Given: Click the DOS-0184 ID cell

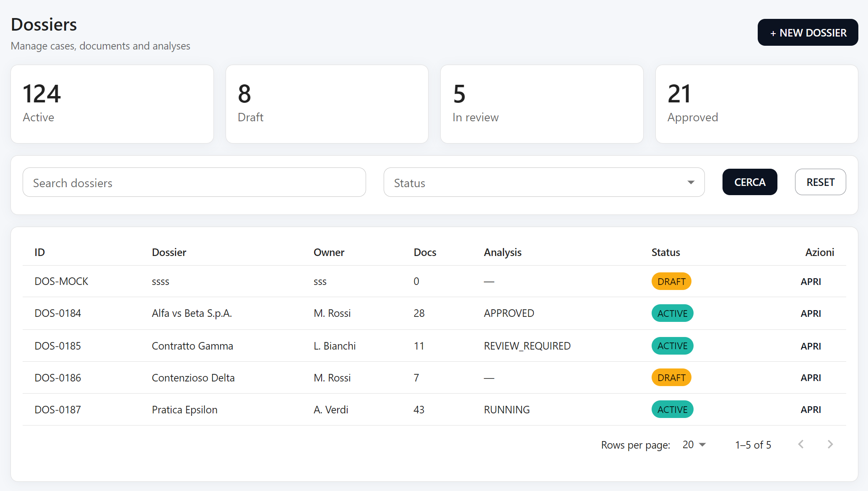Looking at the screenshot, I should (57, 313).
